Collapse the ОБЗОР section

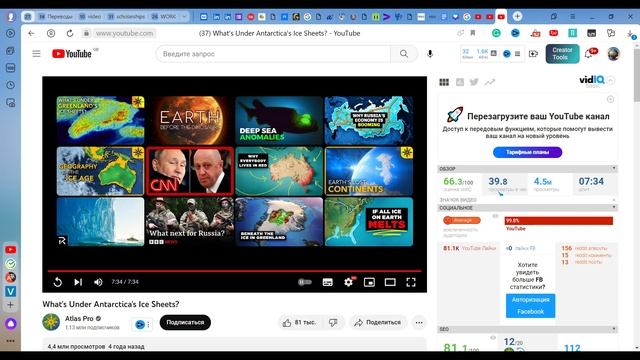[613, 168]
